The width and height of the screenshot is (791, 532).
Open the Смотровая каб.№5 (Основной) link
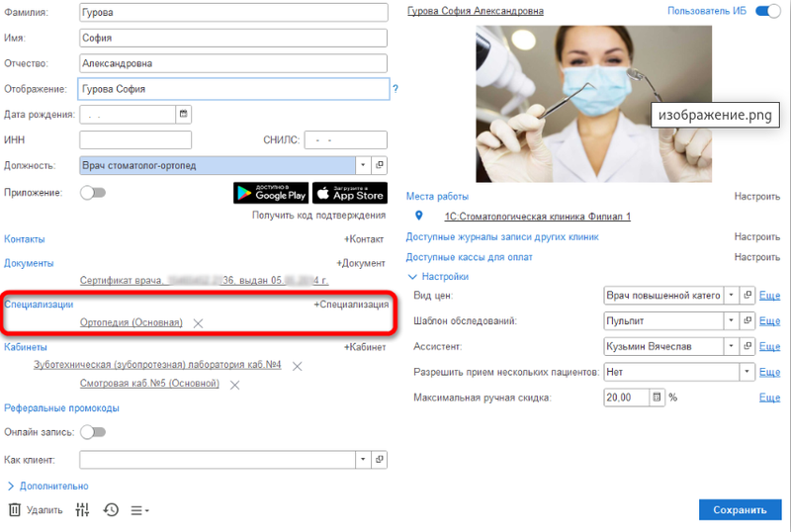pyautogui.click(x=149, y=383)
